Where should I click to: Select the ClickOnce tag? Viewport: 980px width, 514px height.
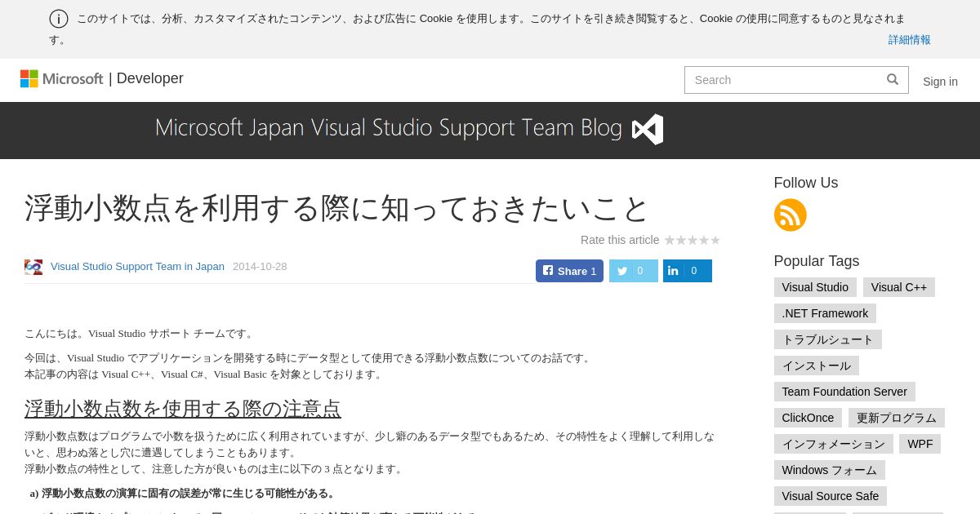coord(808,418)
